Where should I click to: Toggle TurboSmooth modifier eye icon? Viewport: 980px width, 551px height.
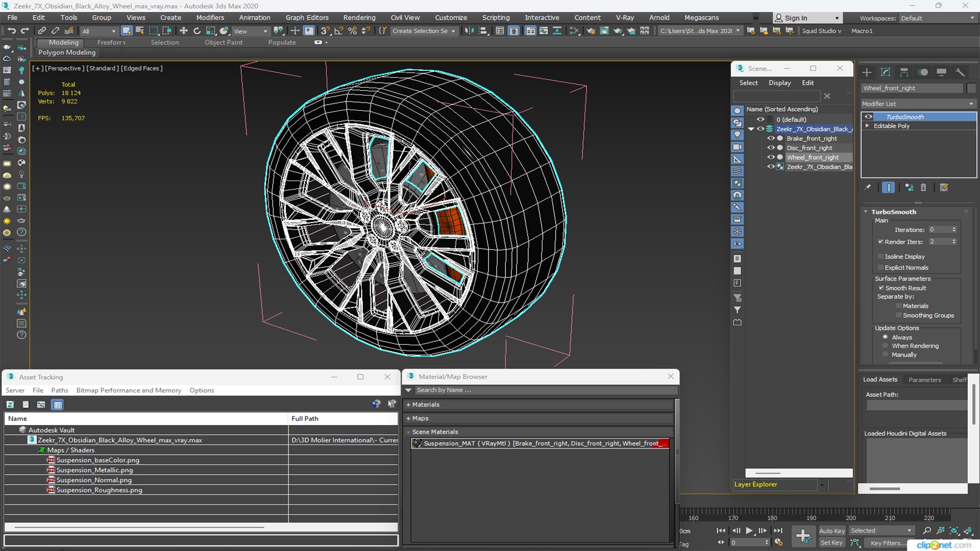coord(868,117)
